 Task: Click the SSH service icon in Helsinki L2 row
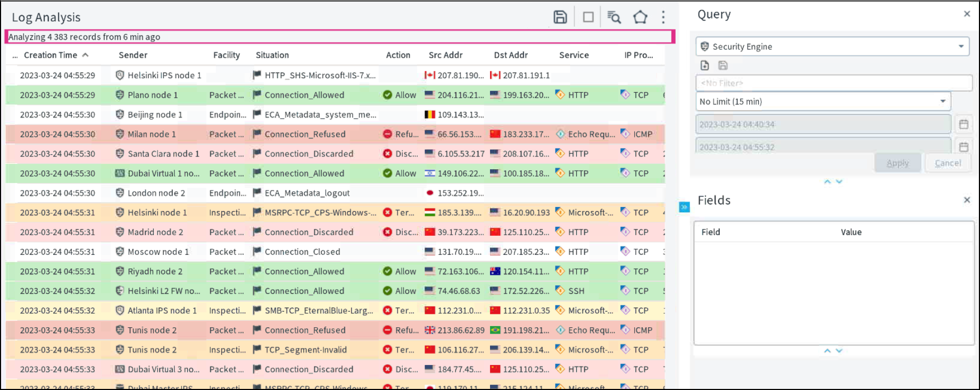[560, 291]
